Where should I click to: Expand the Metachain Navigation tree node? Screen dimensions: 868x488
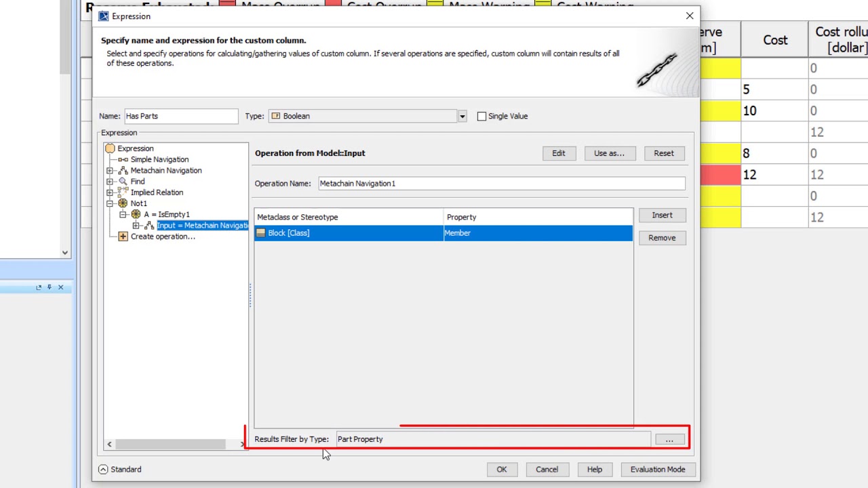[x=110, y=170]
